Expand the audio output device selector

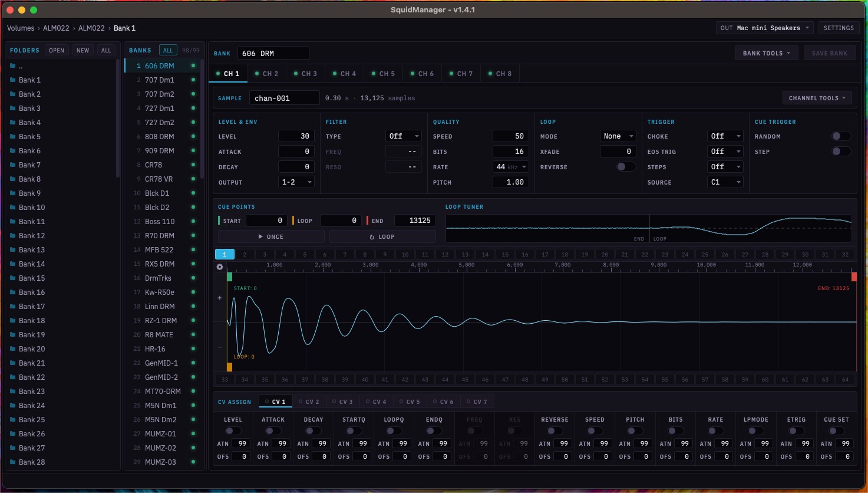(765, 28)
